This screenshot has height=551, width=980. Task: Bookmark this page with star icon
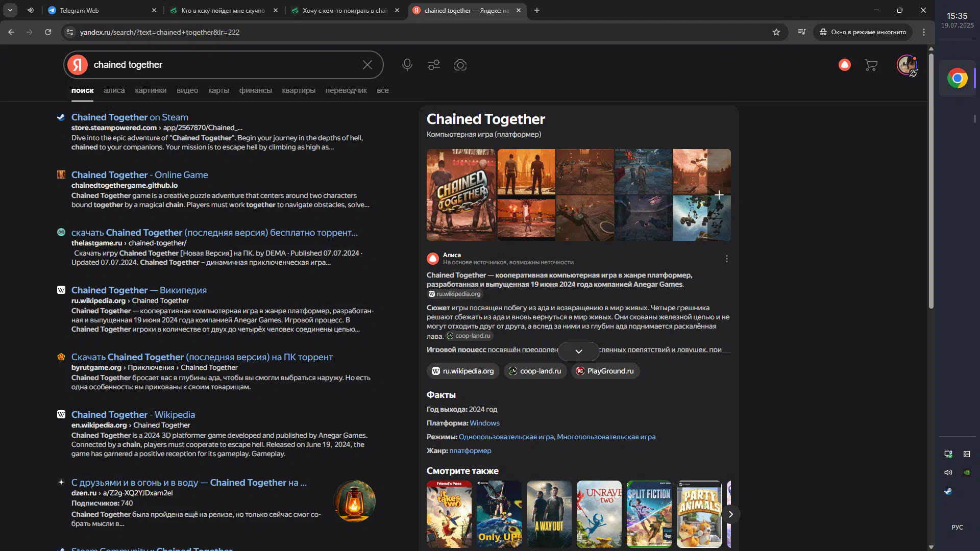(x=776, y=32)
